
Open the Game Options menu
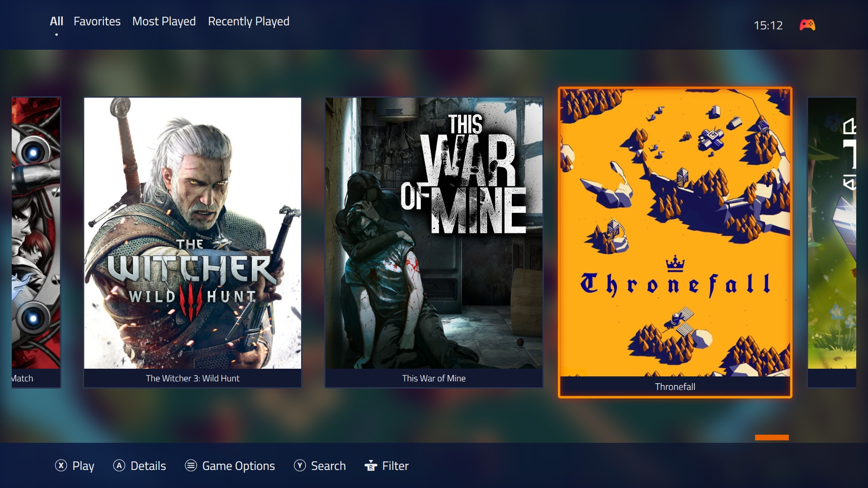[x=238, y=465]
